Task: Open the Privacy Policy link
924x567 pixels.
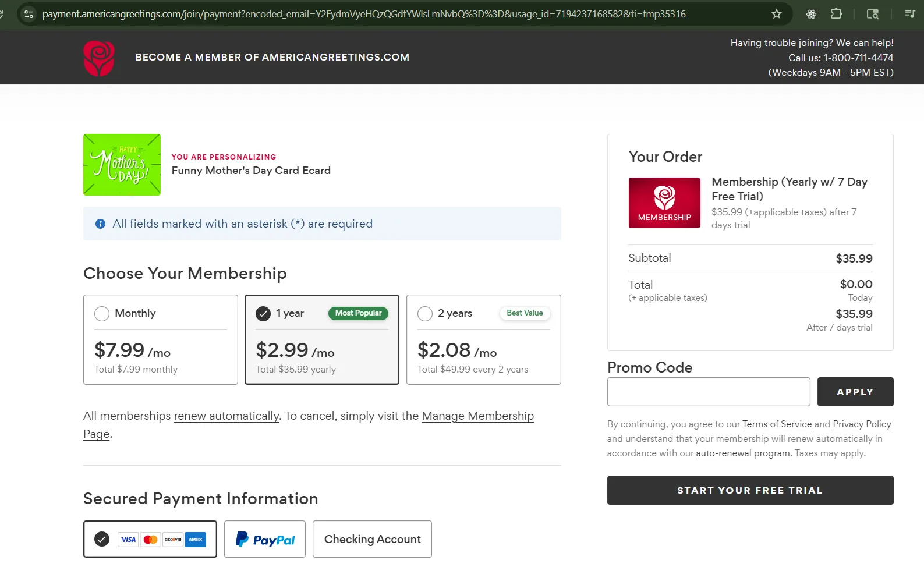Action: tap(862, 424)
